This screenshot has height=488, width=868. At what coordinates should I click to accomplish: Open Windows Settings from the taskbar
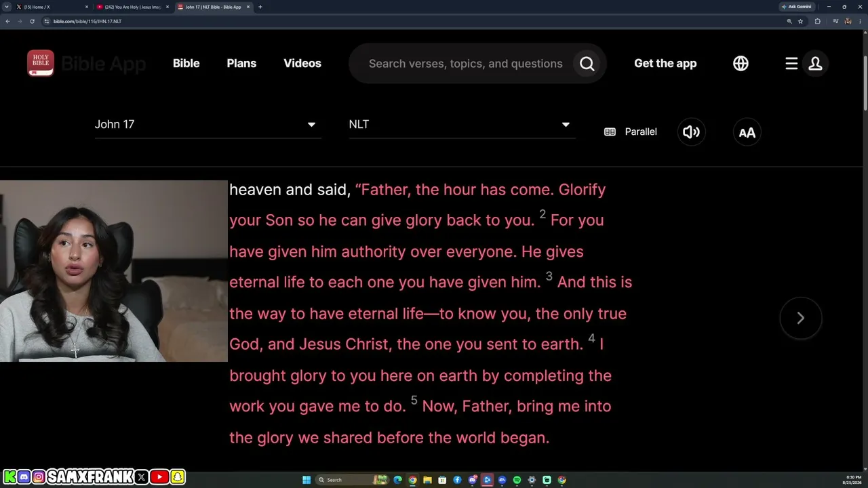tap(532, 480)
